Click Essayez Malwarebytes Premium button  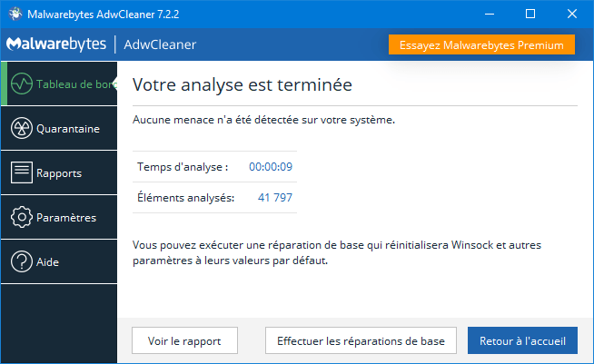pyautogui.click(x=481, y=44)
